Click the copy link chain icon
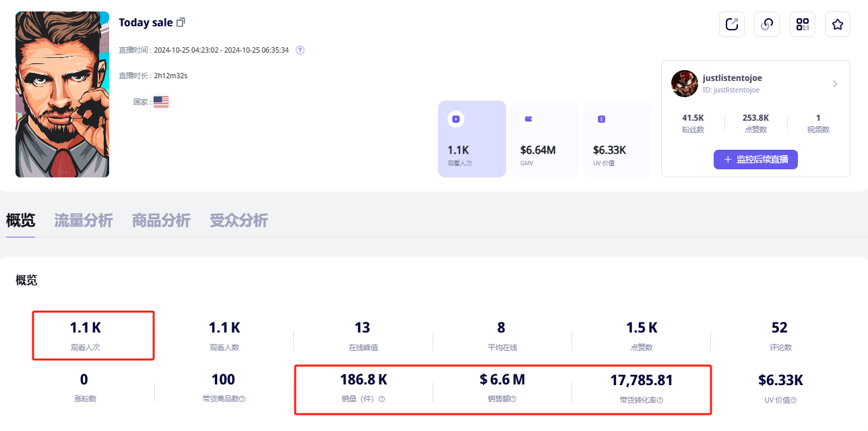868x431 pixels. (767, 24)
